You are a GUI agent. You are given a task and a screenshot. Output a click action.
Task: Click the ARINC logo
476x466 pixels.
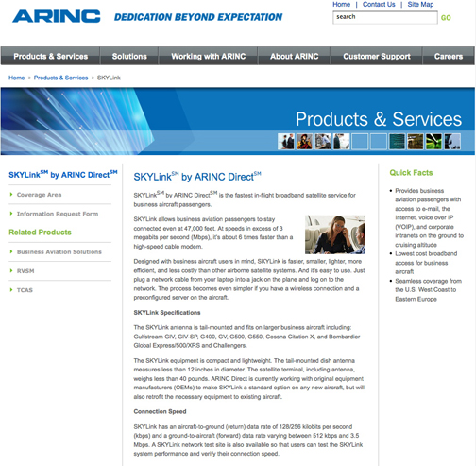click(x=57, y=16)
